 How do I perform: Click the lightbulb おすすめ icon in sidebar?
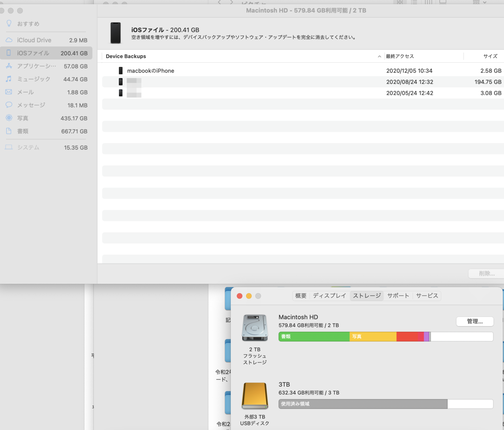[9, 24]
